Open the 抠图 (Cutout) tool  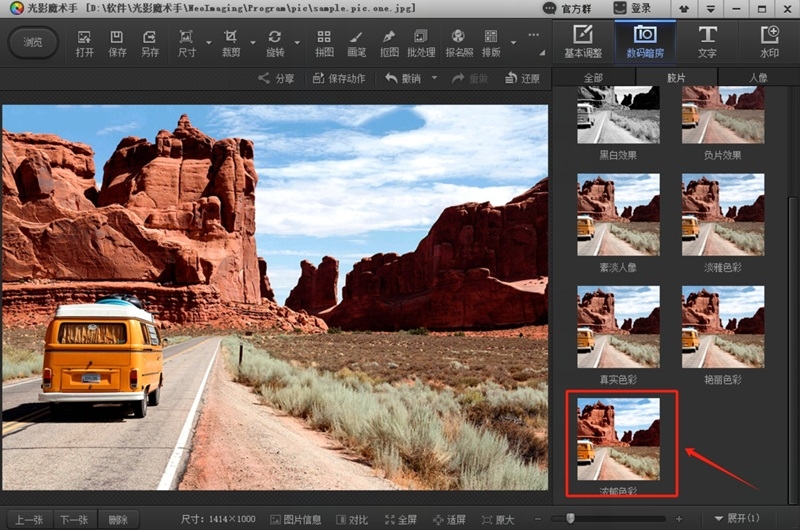(x=388, y=42)
